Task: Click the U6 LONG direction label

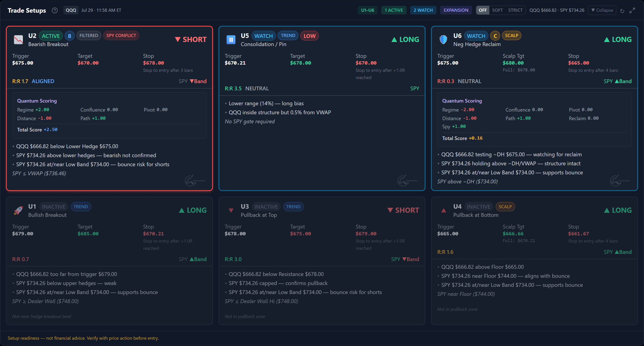Action: click(618, 40)
